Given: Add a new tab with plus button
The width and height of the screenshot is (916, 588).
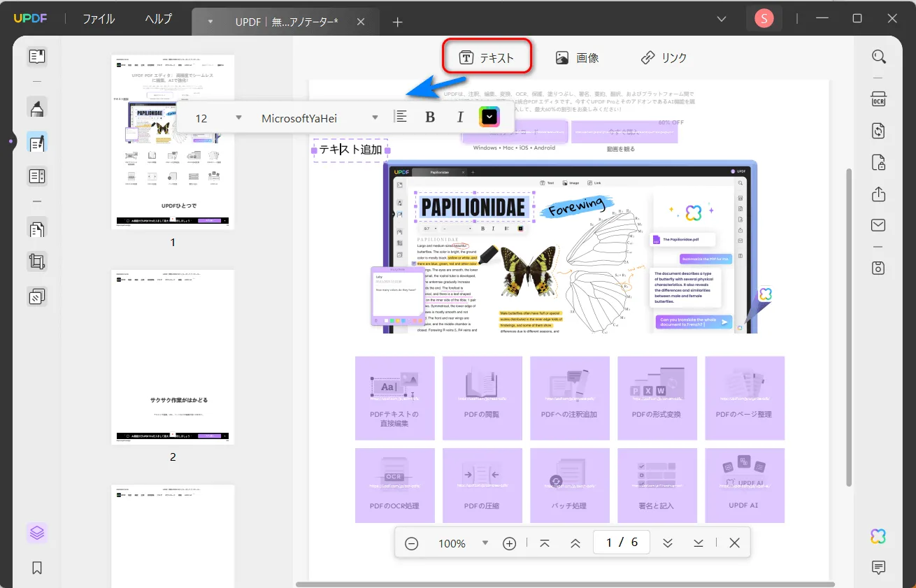Looking at the screenshot, I should point(397,22).
